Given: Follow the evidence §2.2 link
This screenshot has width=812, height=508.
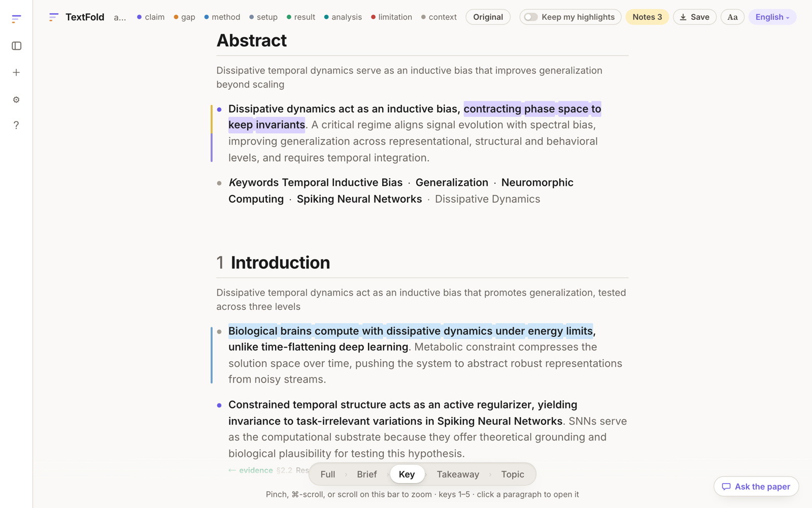Looking at the screenshot, I should tap(260, 470).
